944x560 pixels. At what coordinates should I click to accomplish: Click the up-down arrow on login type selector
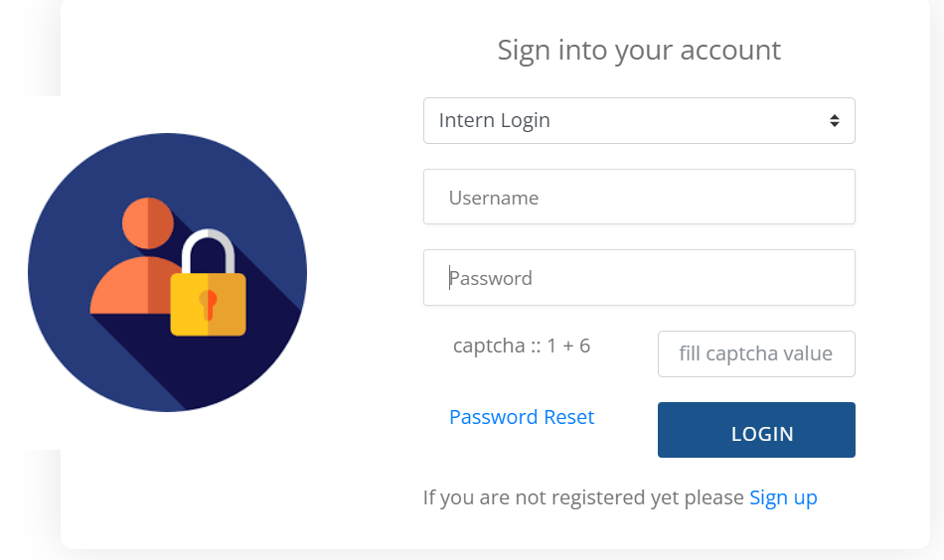(835, 120)
